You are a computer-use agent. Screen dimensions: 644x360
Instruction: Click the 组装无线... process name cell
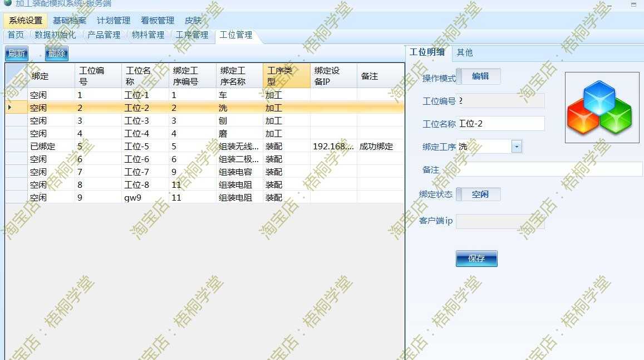tap(239, 146)
